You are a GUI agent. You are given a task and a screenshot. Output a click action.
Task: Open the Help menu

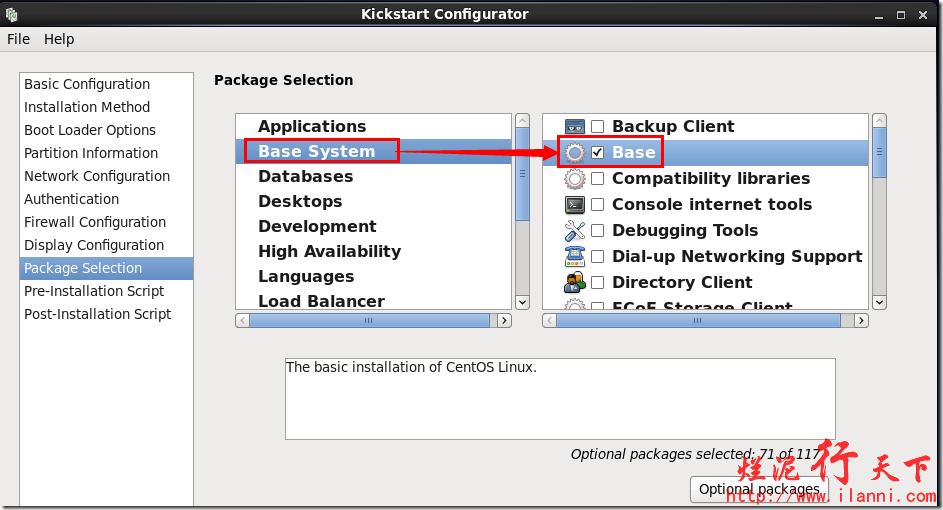[59, 39]
